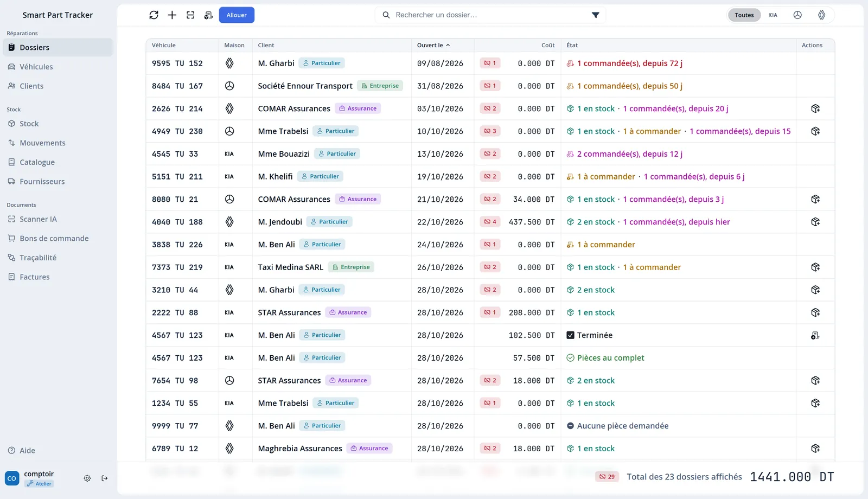Click the logout icon in the sidebar footer
The width and height of the screenshot is (868, 499).
(x=105, y=478)
